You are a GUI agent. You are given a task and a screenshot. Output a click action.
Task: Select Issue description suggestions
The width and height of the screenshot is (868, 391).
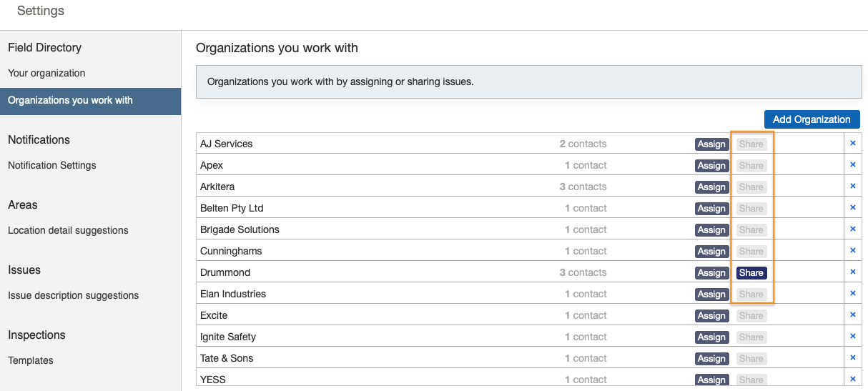click(x=73, y=295)
